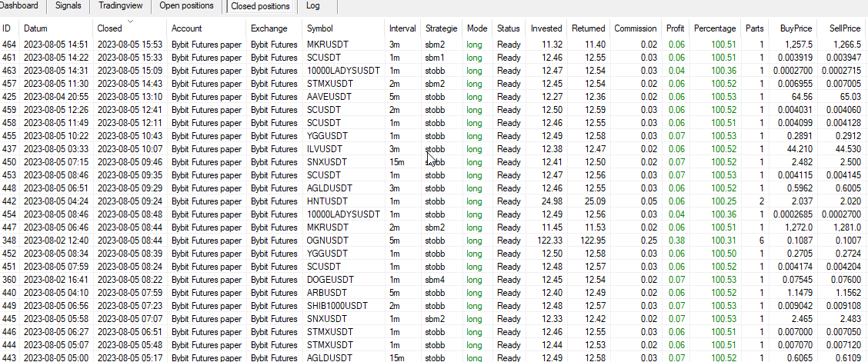Click the 5m interval in AAVEUSDT row
Viewport: 868px width, 362px height.
(x=395, y=97)
